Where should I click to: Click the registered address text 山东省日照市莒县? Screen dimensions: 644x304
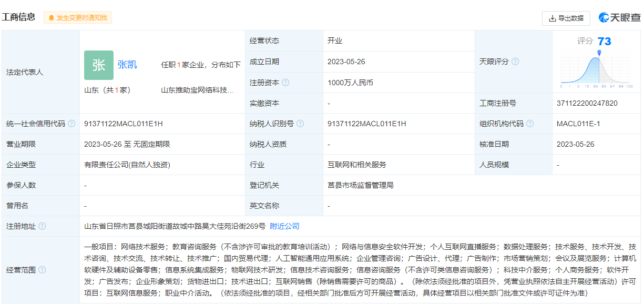click(x=114, y=226)
